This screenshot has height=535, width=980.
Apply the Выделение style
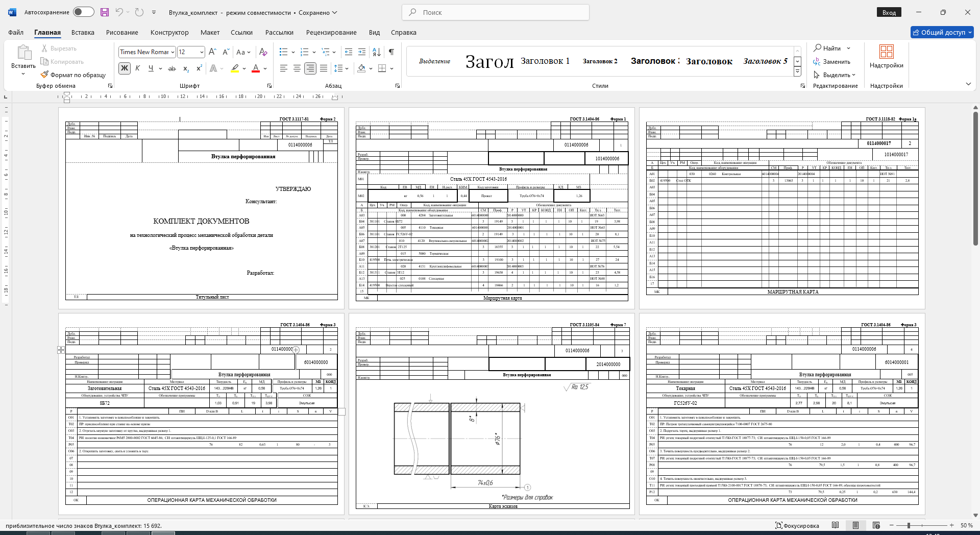pyautogui.click(x=434, y=61)
